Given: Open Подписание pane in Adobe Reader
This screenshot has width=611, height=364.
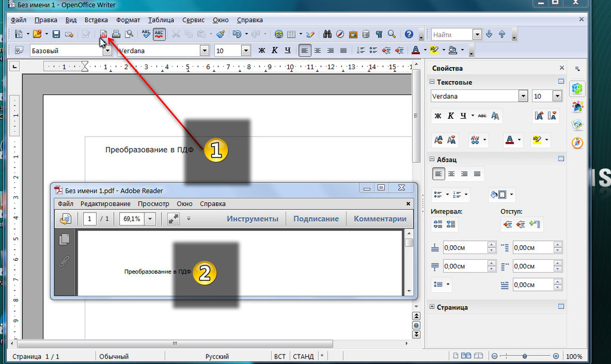Looking at the screenshot, I should 316,218.
